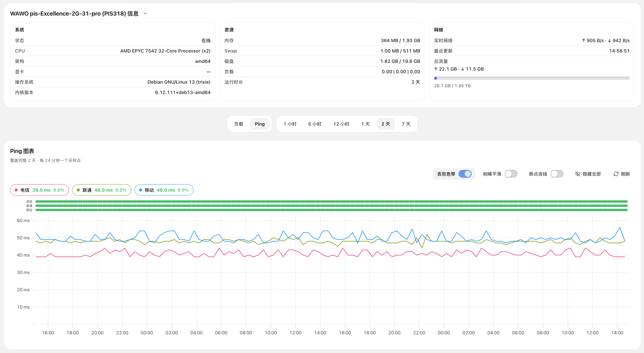Screen dimensions: 644x353
Task: Select the Ping tab
Action: pos(260,124)
